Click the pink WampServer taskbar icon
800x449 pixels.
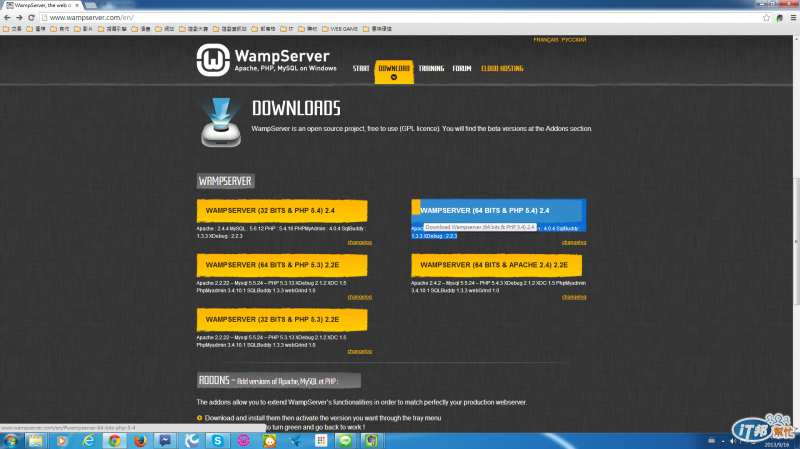click(x=243, y=441)
